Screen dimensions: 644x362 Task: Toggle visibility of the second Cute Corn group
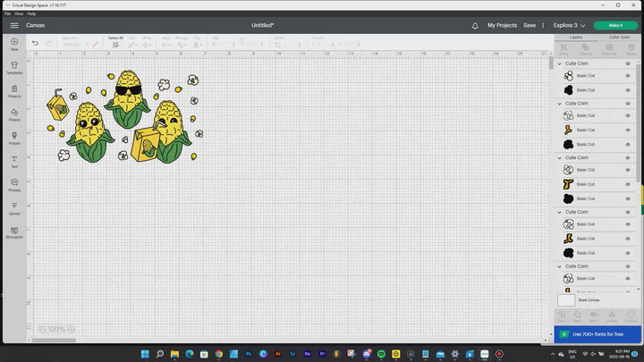pyautogui.click(x=628, y=104)
